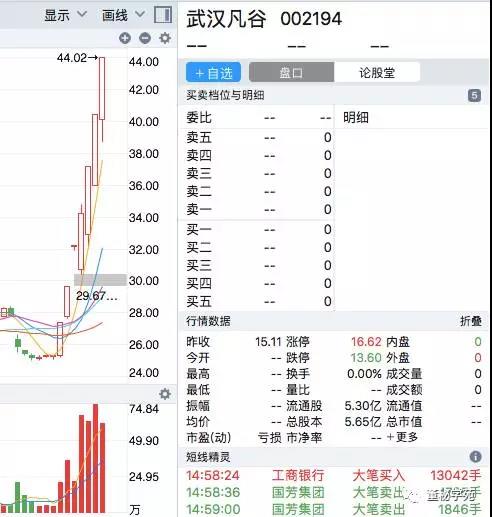Viewport: 492px width, 517px height.
Task: Click 跌停 price 13.60
Action: (366, 357)
